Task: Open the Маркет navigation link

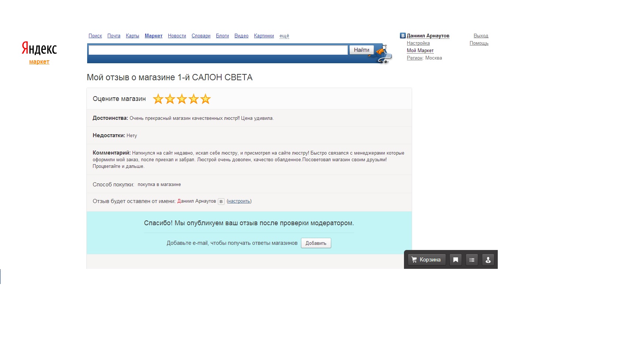Action: [x=154, y=36]
